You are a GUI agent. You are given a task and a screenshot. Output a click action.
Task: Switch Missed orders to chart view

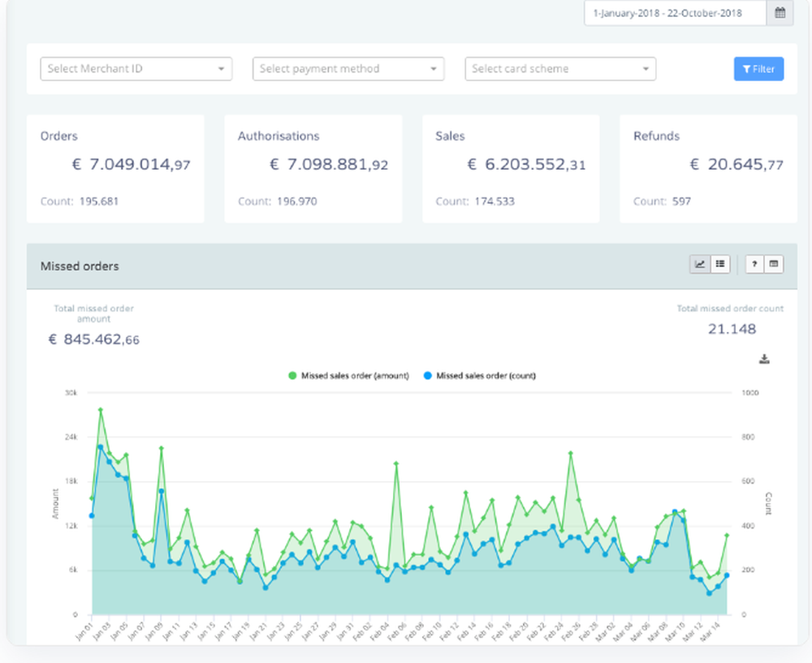pyautogui.click(x=700, y=265)
